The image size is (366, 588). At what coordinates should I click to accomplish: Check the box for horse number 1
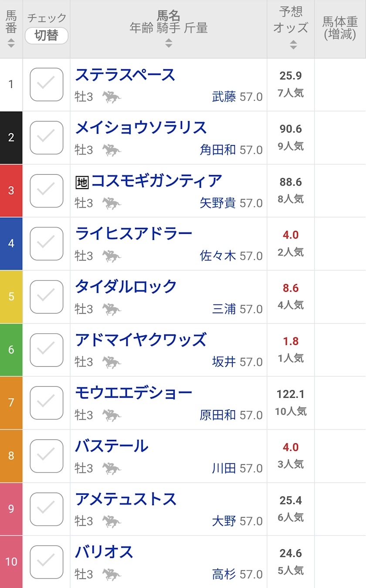47,84
